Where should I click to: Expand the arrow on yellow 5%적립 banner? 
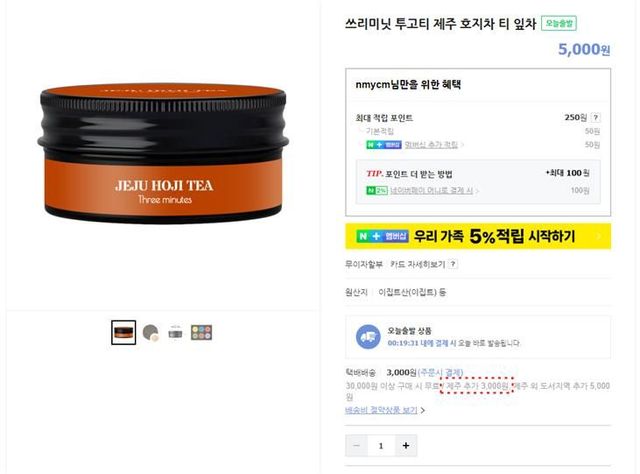click(599, 236)
